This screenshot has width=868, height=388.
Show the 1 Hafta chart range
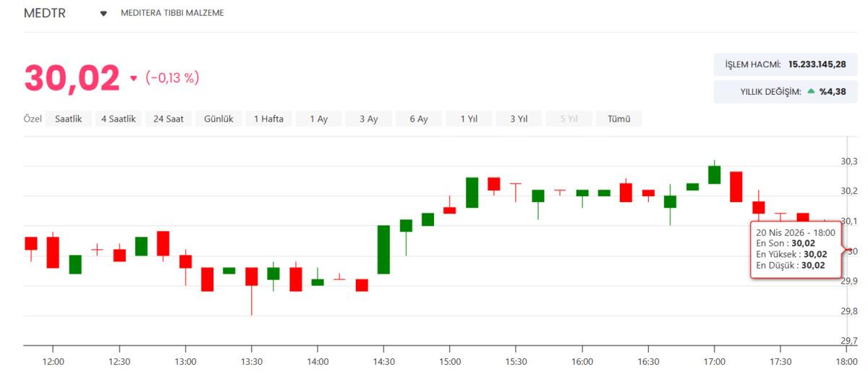point(268,119)
